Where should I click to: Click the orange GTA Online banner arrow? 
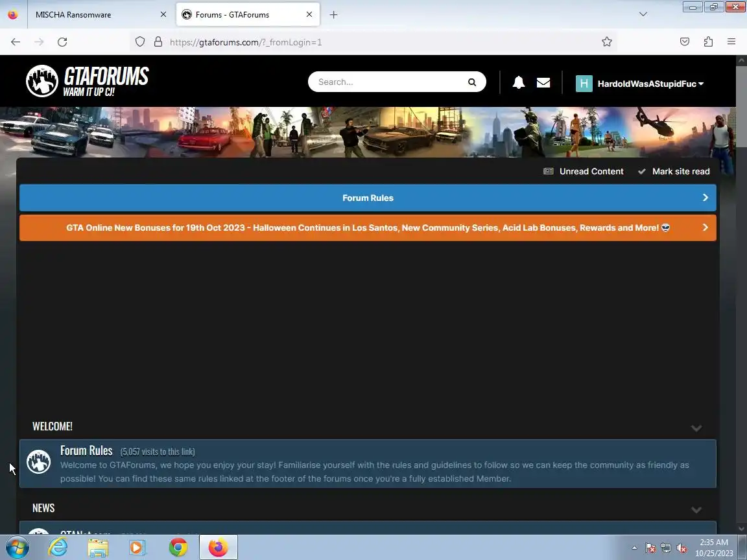tap(705, 227)
